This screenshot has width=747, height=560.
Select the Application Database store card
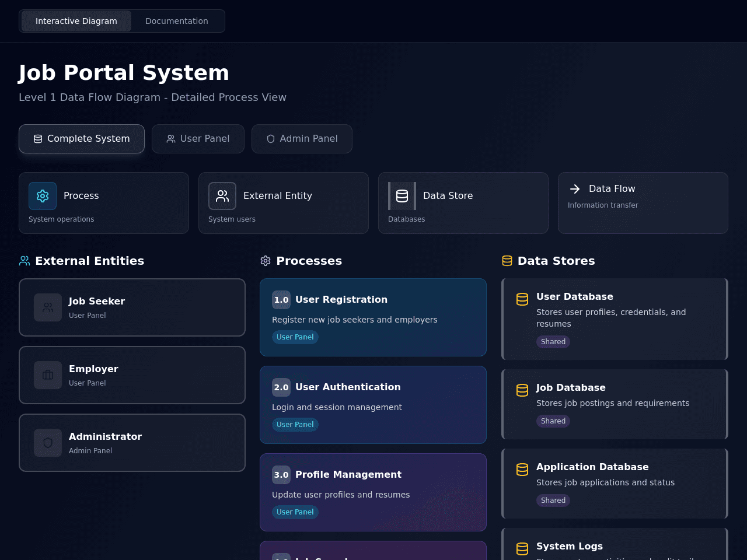pyautogui.click(x=615, y=484)
